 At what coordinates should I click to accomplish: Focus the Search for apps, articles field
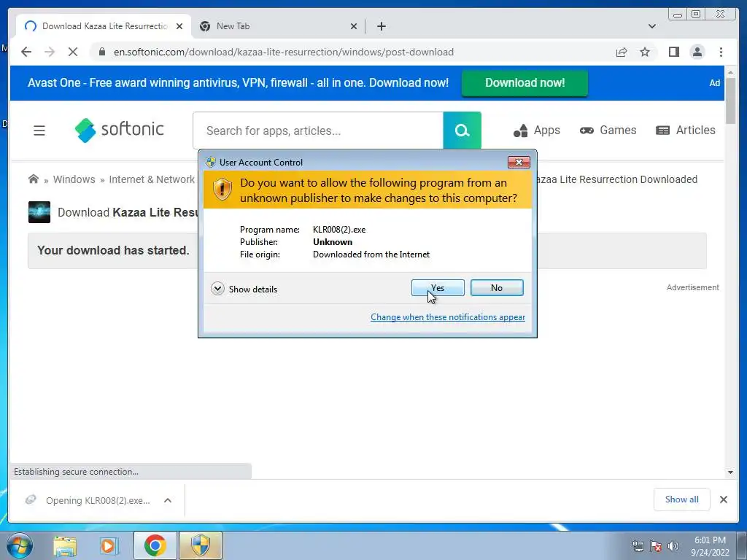[x=318, y=131]
